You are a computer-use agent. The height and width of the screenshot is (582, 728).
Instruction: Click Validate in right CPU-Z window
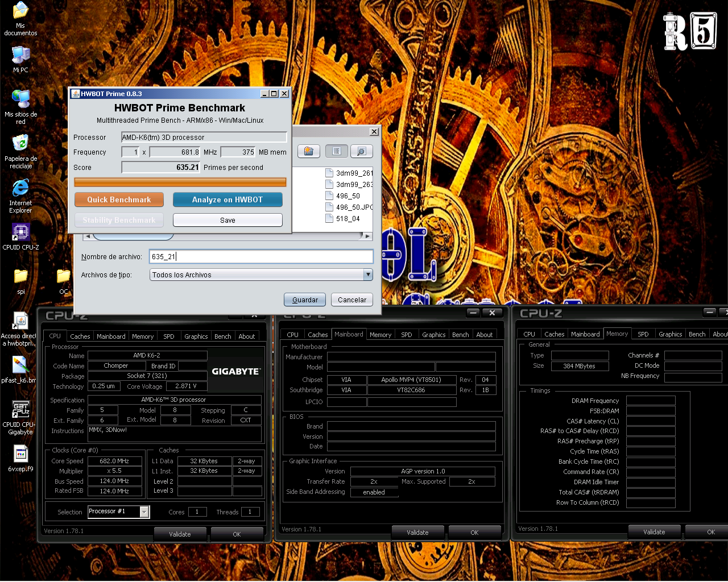(654, 531)
